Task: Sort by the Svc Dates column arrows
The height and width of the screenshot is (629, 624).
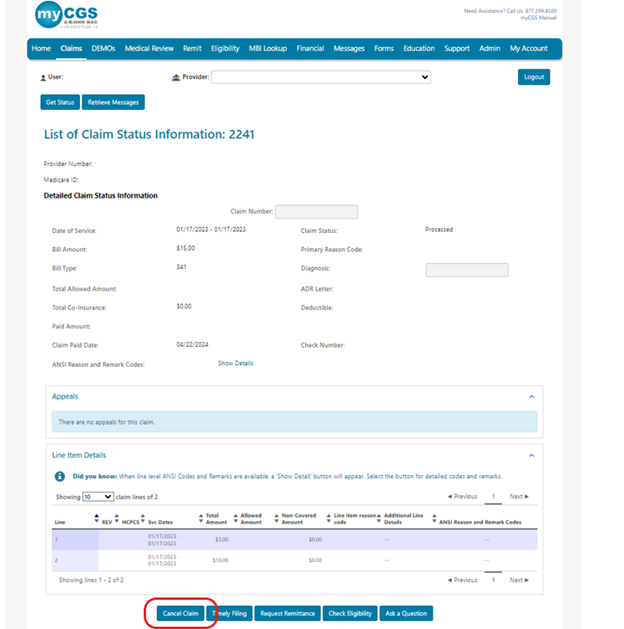Action: click(x=142, y=522)
